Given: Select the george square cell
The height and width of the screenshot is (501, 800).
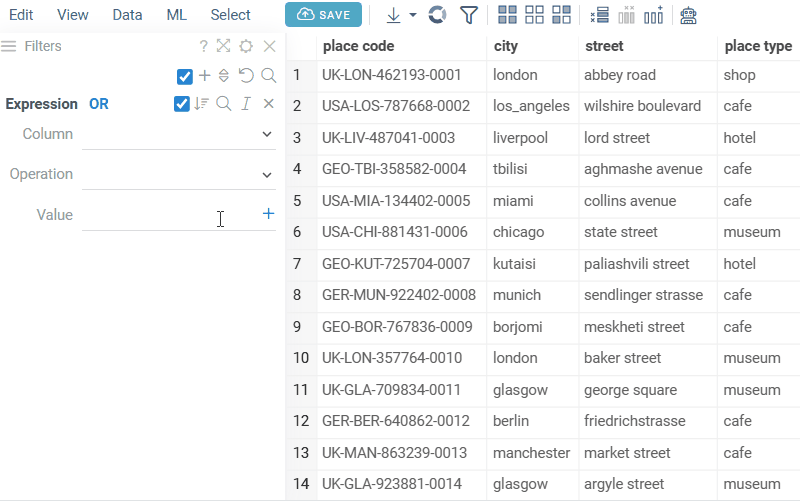Looking at the screenshot, I should [648, 390].
